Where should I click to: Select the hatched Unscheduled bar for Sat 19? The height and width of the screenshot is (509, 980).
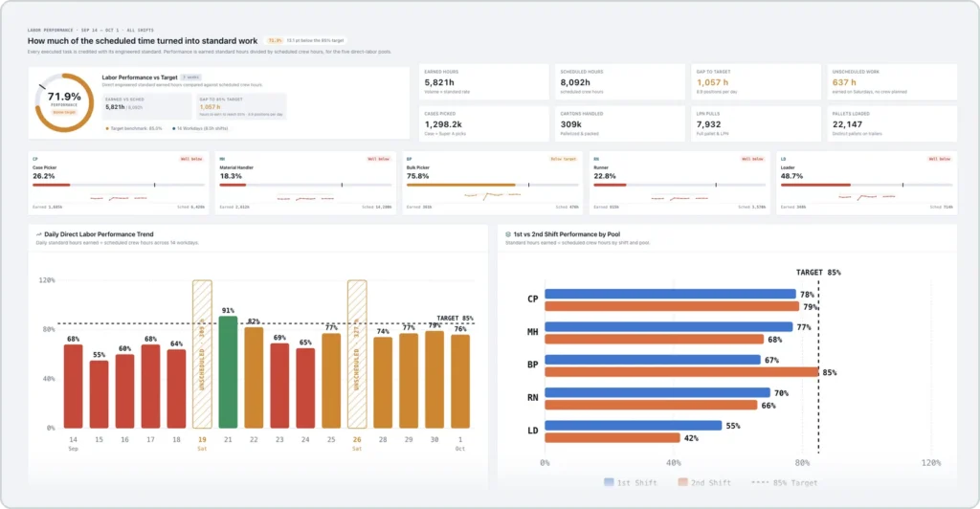(x=202, y=354)
